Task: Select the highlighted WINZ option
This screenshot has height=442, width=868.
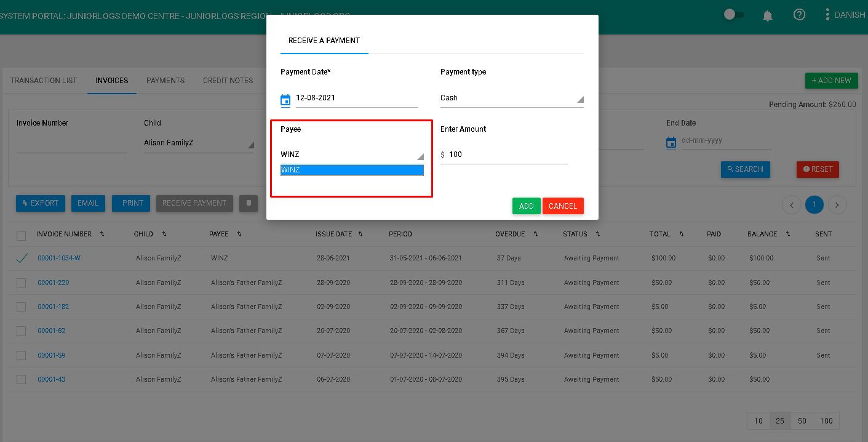Action: pos(352,170)
